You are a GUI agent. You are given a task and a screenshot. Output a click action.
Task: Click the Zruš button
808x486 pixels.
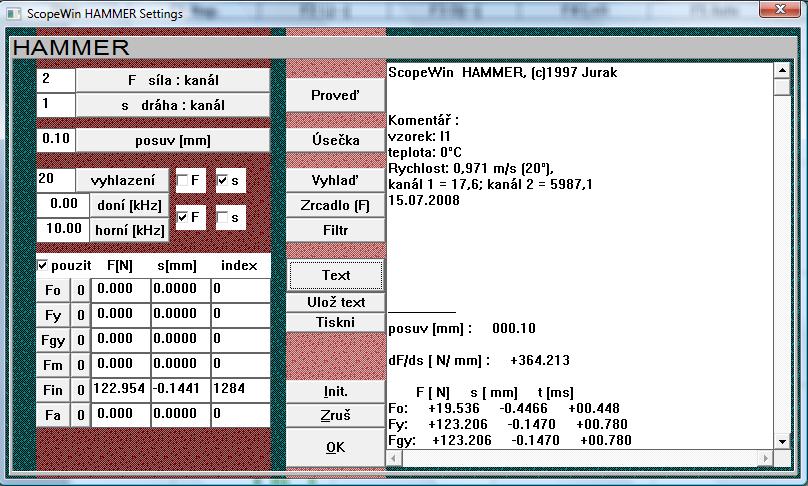[x=335, y=415]
